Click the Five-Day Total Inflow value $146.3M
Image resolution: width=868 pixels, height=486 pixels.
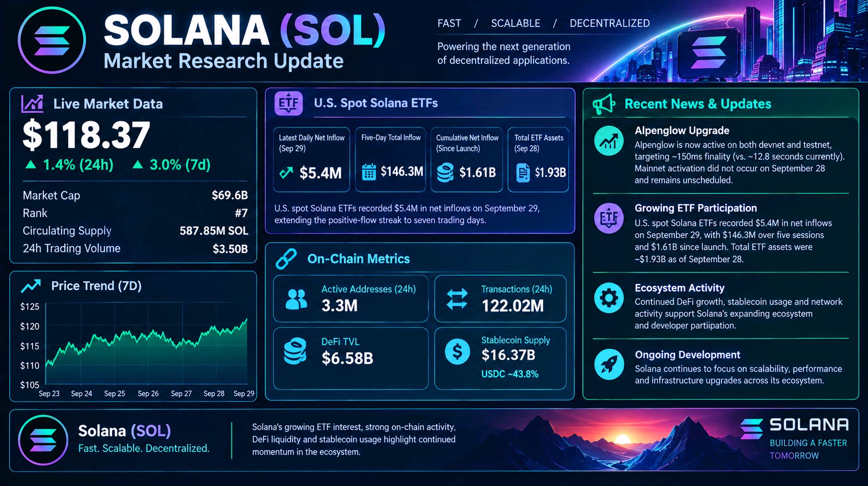(402, 171)
